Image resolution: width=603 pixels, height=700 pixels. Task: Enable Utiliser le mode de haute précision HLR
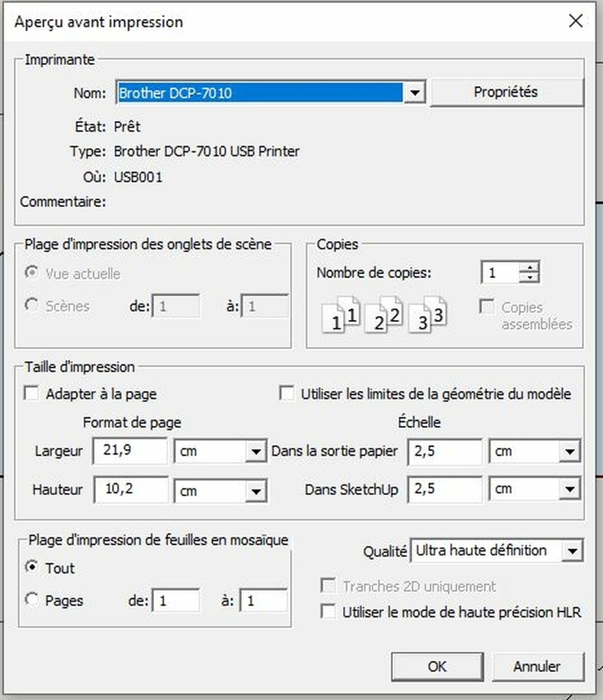click(328, 611)
